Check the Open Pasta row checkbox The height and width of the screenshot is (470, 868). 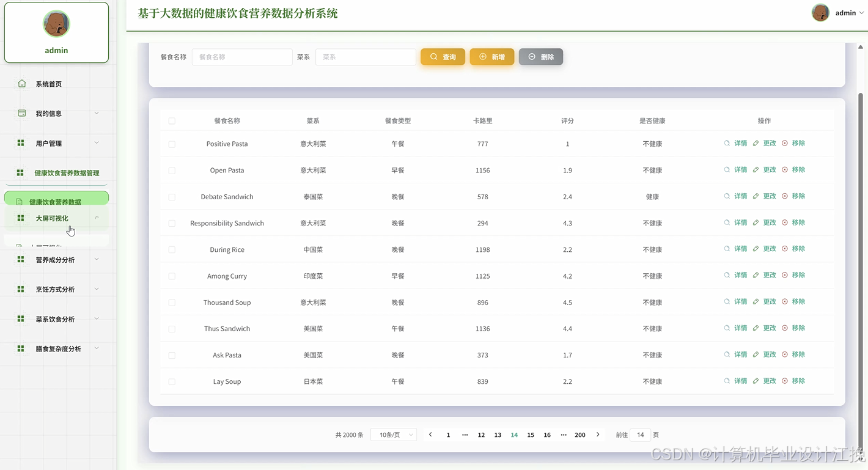(172, 171)
